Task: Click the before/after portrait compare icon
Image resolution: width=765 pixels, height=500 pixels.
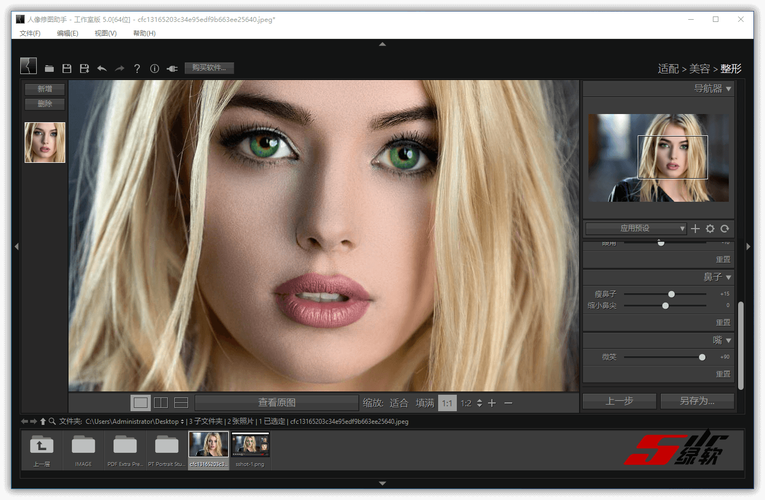Action: click(28, 66)
